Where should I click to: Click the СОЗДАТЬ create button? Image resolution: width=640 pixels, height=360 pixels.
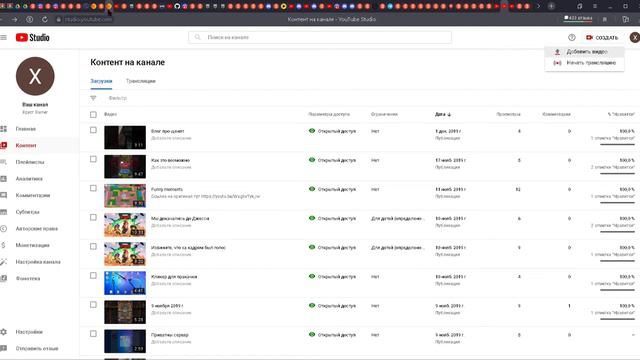(602, 38)
